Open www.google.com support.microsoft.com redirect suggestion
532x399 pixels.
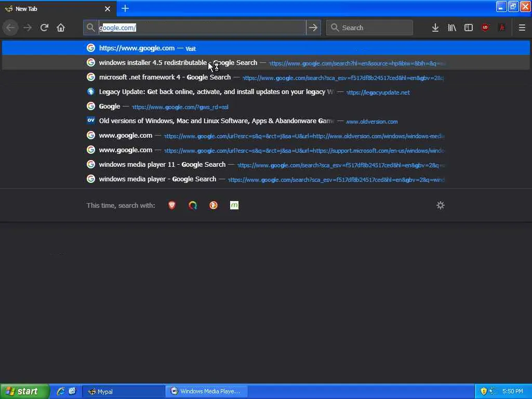pos(266,150)
